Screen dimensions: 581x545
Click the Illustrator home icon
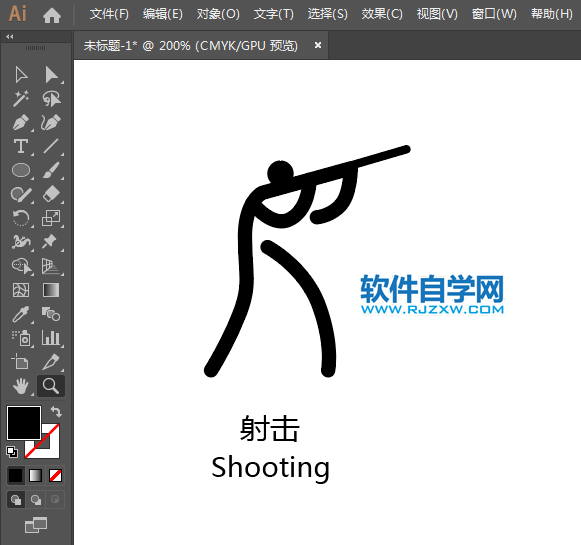coord(52,16)
